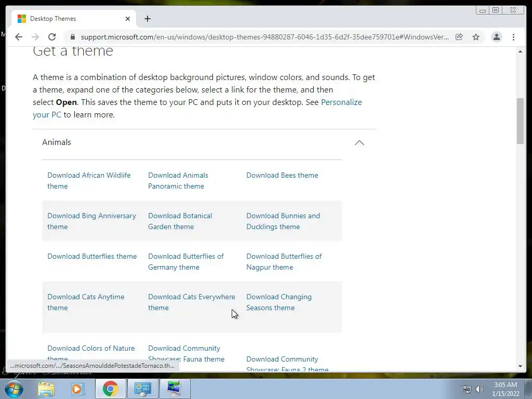Download Butterflies of Nagpur theme

tap(284, 262)
